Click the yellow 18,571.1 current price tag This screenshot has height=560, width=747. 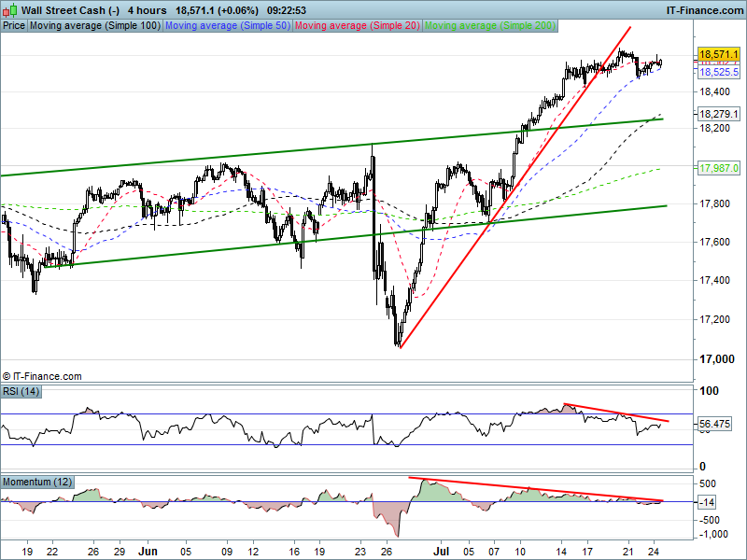click(719, 54)
